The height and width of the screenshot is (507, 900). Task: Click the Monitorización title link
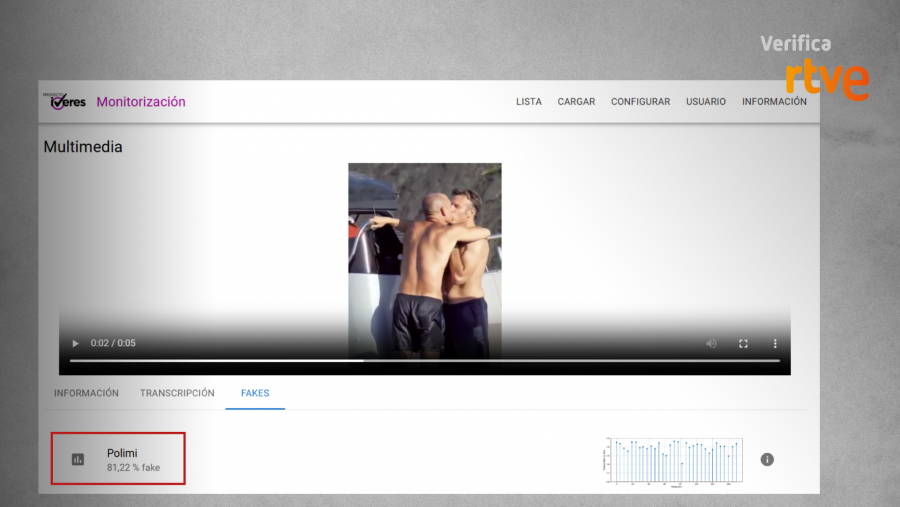coord(141,102)
